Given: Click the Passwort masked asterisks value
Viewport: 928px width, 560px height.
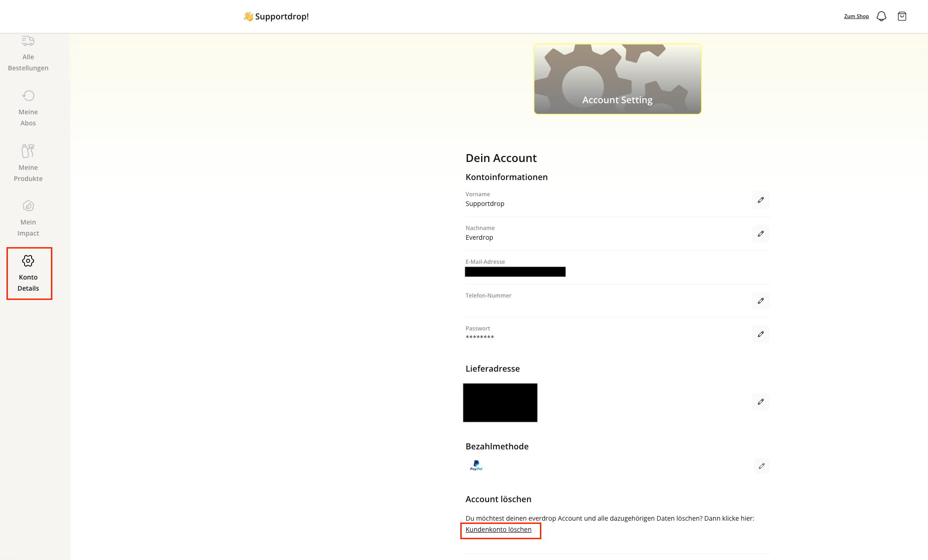Looking at the screenshot, I should pyautogui.click(x=480, y=337).
